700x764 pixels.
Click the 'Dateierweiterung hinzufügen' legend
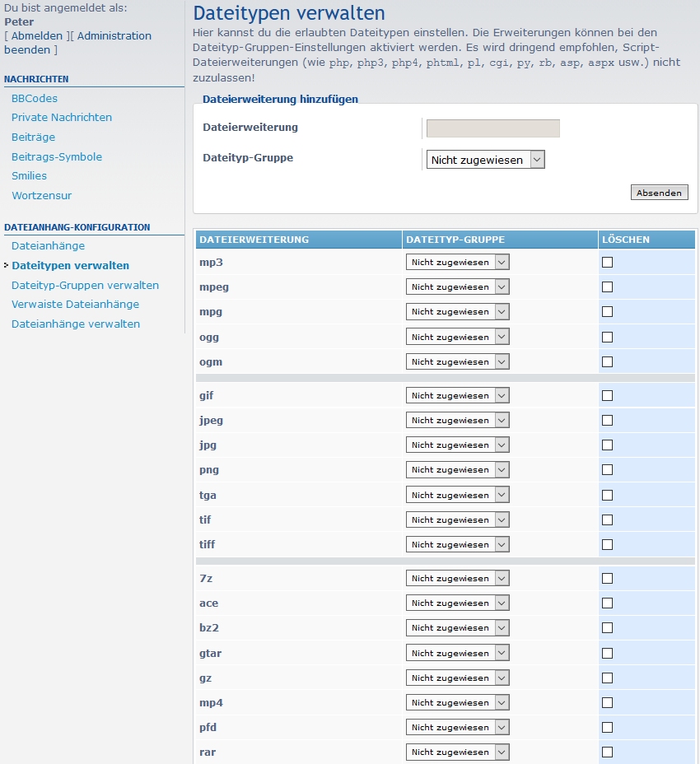[280, 99]
